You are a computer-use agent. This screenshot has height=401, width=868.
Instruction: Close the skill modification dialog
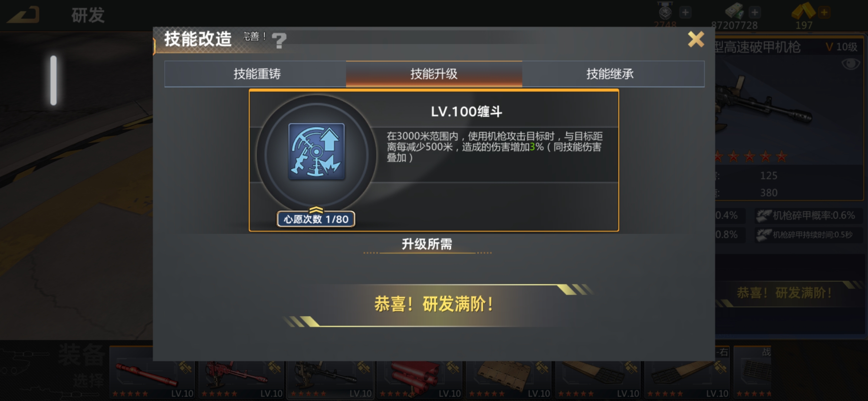click(x=696, y=39)
